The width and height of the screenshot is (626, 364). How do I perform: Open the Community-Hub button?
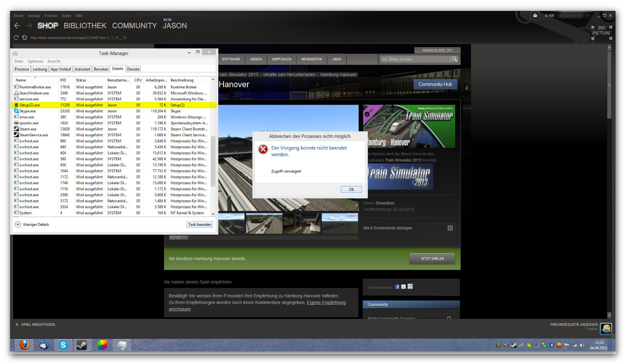[x=435, y=84]
